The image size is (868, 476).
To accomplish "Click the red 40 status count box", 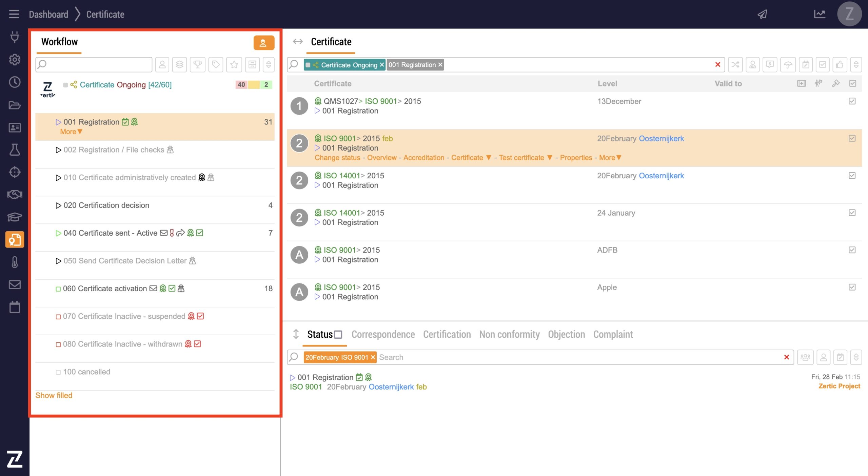I will coord(241,84).
